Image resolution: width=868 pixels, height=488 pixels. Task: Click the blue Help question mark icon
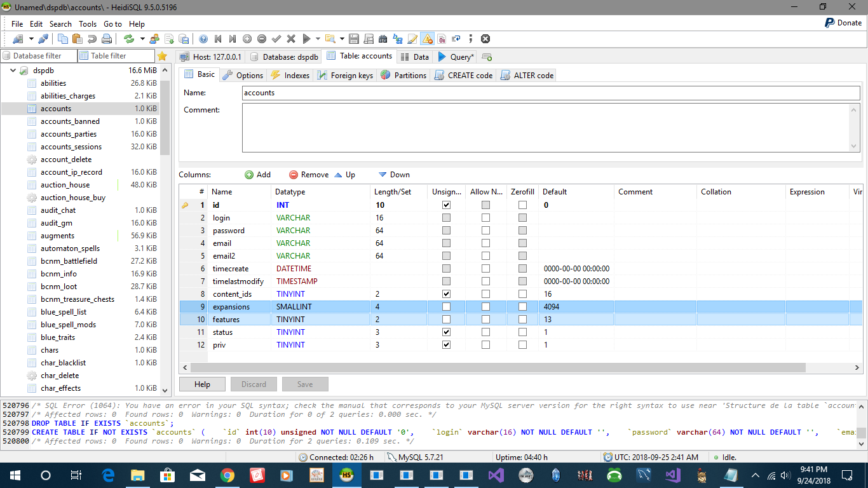coord(203,39)
